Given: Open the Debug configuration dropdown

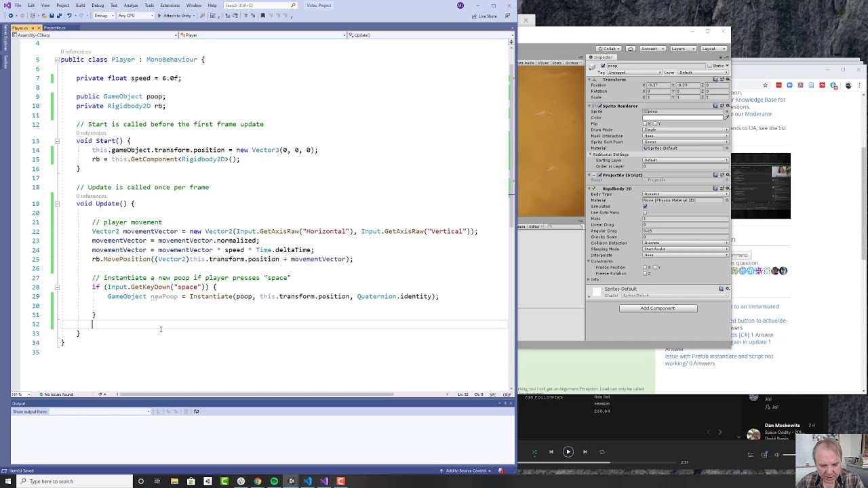Looking at the screenshot, I should coord(103,16).
